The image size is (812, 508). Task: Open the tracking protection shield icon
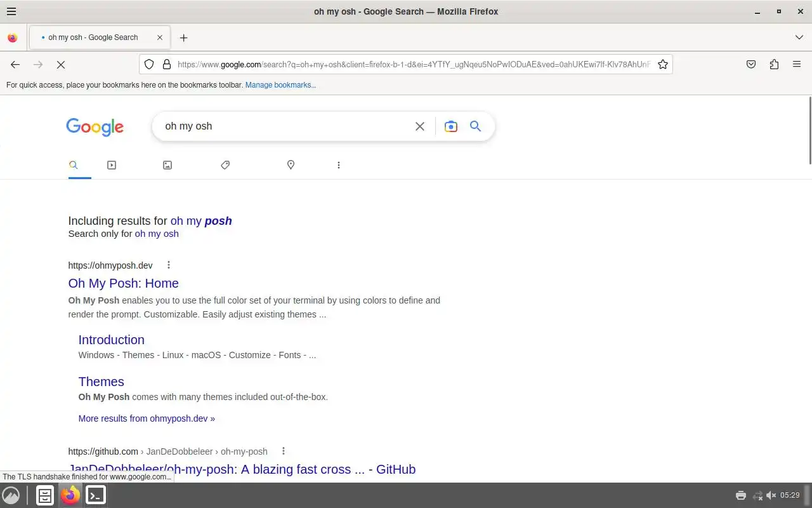[149, 64]
